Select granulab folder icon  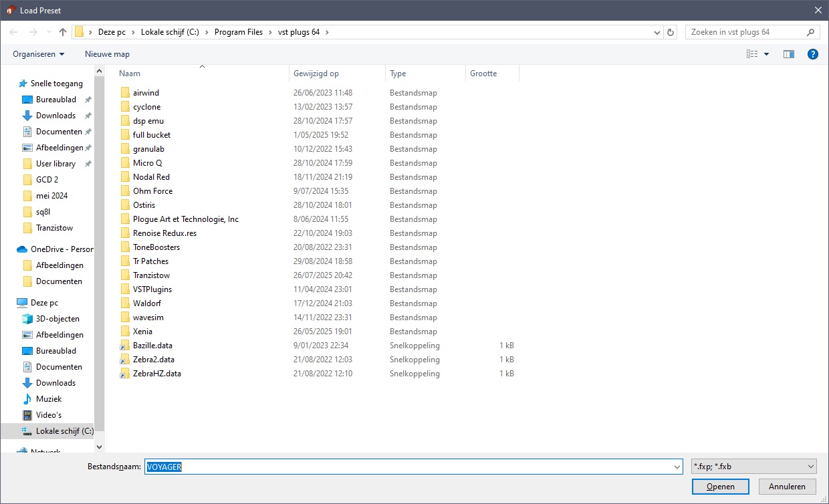(125, 149)
